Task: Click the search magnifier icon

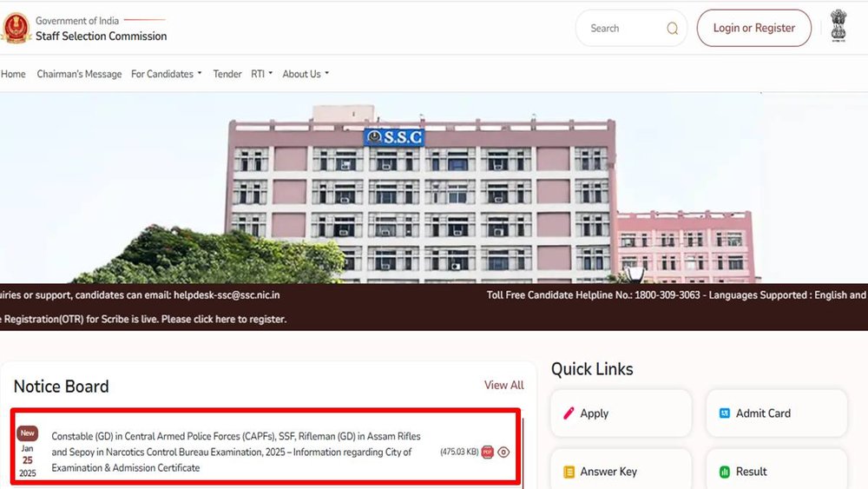Action: 672,29
